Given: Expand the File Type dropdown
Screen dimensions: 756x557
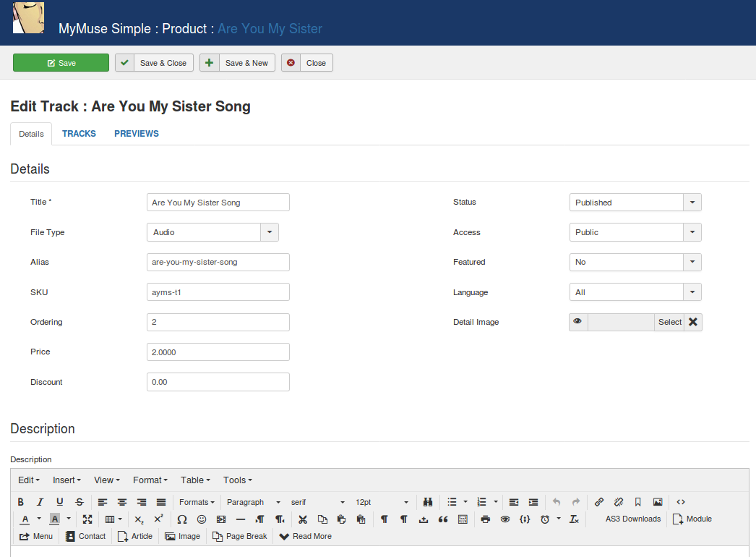Looking at the screenshot, I should (x=212, y=232).
